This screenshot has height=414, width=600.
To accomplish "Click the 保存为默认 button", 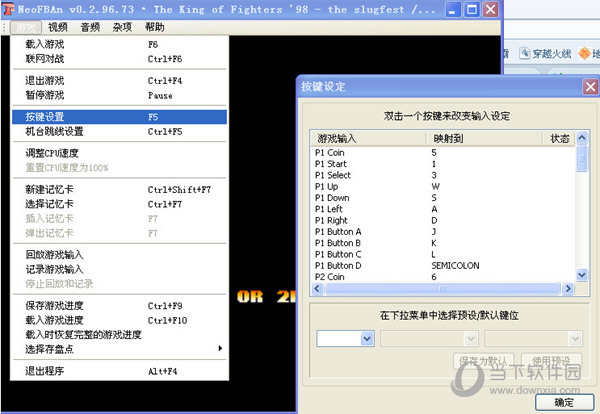I will pyautogui.click(x=484, y=361).
